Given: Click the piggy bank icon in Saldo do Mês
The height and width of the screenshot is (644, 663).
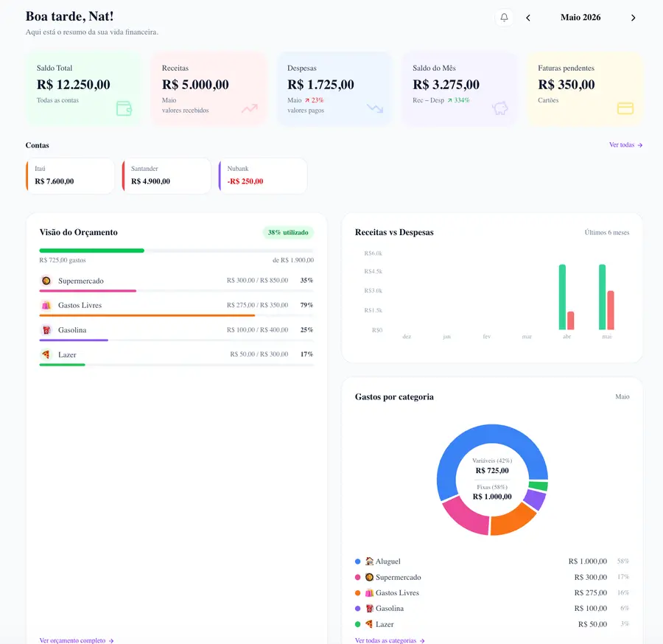Looking at the screenshot, I should (499, 108).
